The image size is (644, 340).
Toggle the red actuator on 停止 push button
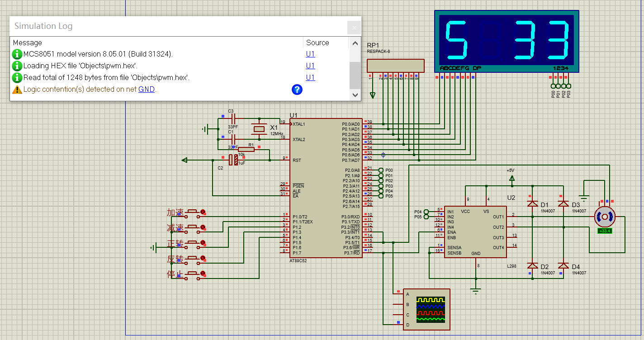[203, 273]
